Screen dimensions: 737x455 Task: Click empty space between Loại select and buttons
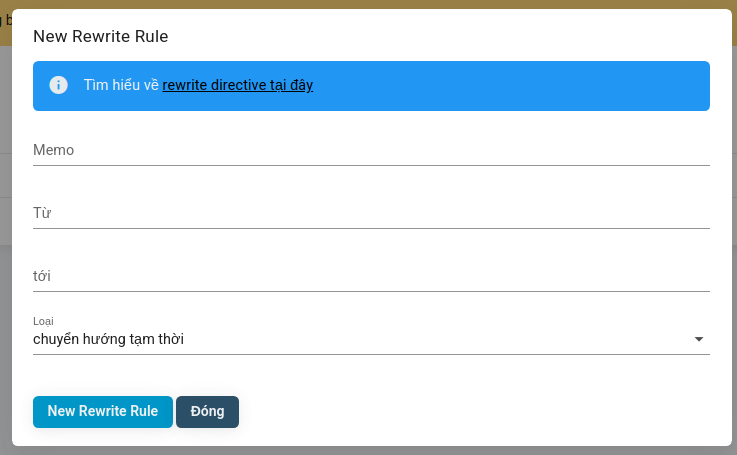(371, 374)
